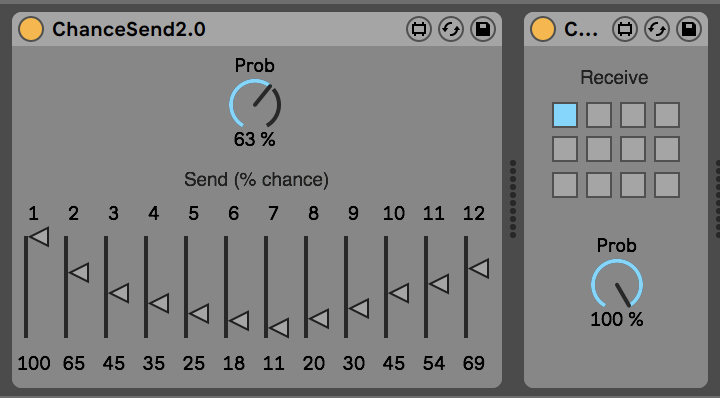Click the dotted handle between the two devices

(x=513, y=199)
